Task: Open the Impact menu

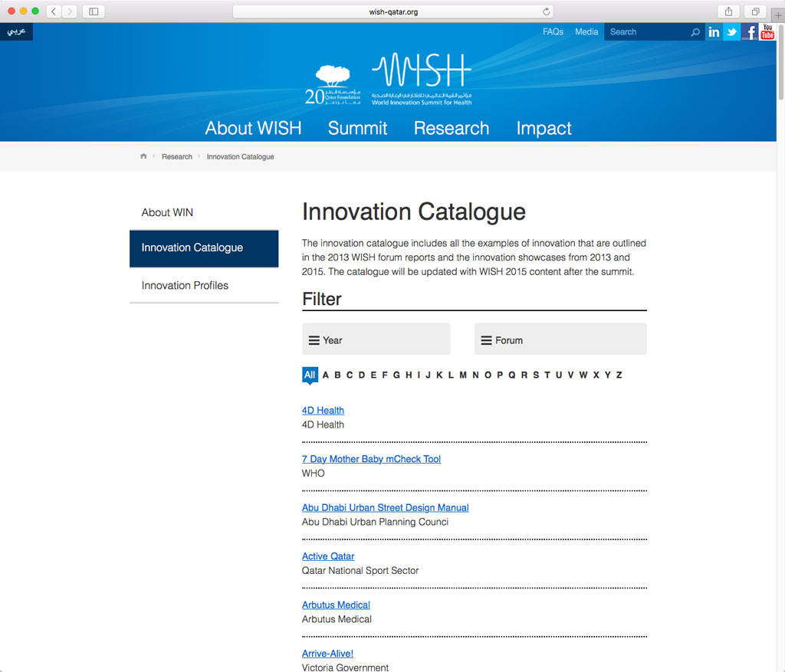Action: click(544, 128)
